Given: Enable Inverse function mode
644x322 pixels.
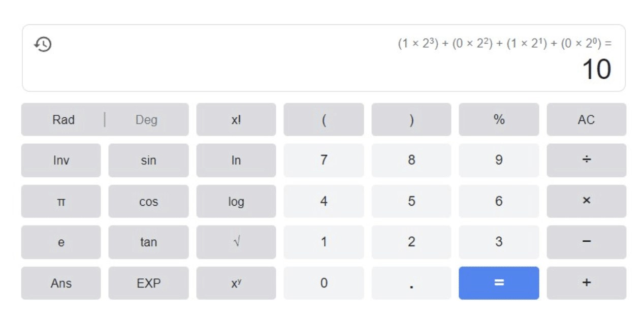Looking at the screenshot, I should click(60, 160).
